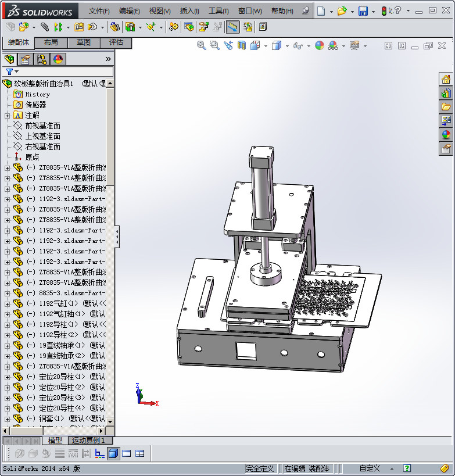The width and height of the screenshot is (455, 476).
Task: Expand the 1192气缸<1> component node
Action: coord(8,304)
